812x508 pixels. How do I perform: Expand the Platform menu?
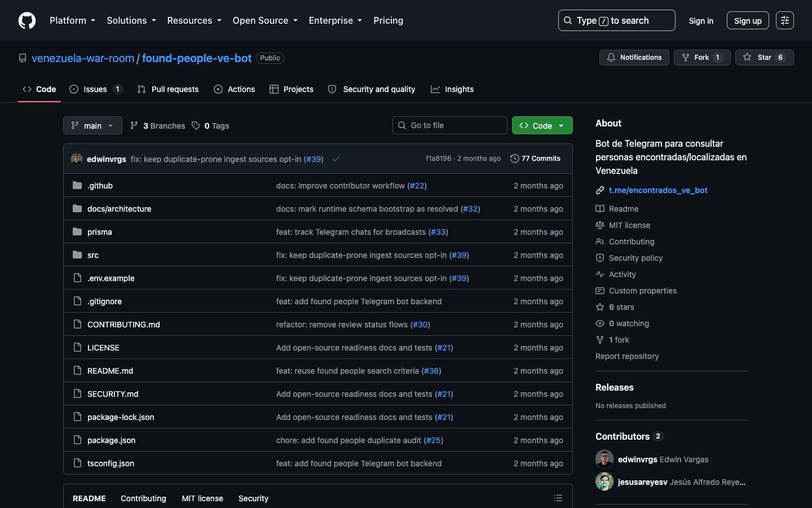[x=73, y=20]
